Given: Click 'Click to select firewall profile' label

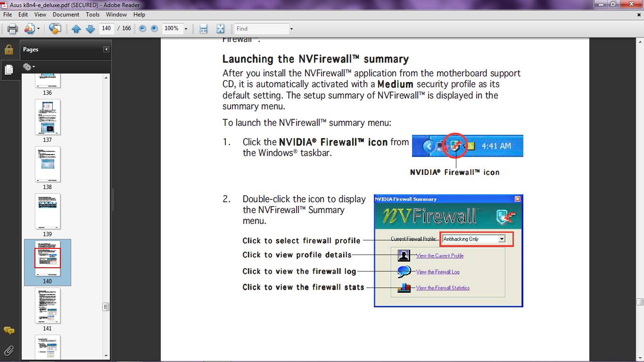Looking at the screenshot, I should point(301,241).
